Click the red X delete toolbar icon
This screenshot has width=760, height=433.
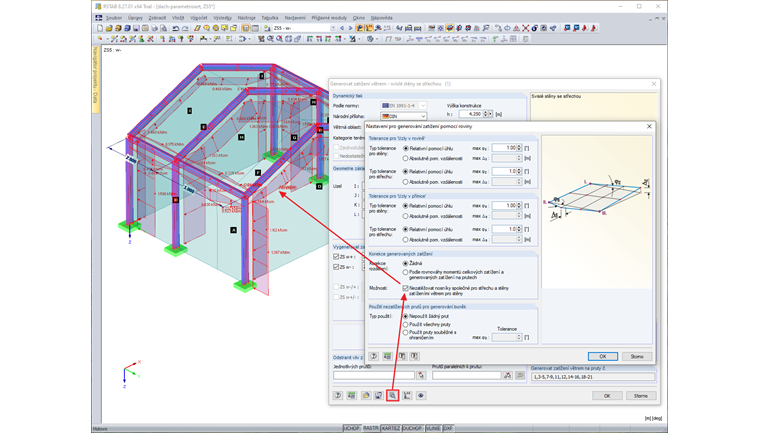525,28
